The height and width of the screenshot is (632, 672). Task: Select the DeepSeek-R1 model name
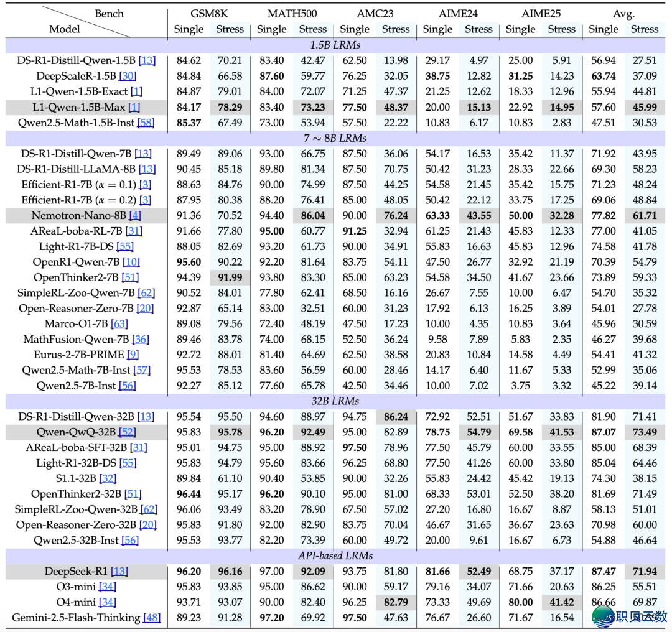point(76,571)
